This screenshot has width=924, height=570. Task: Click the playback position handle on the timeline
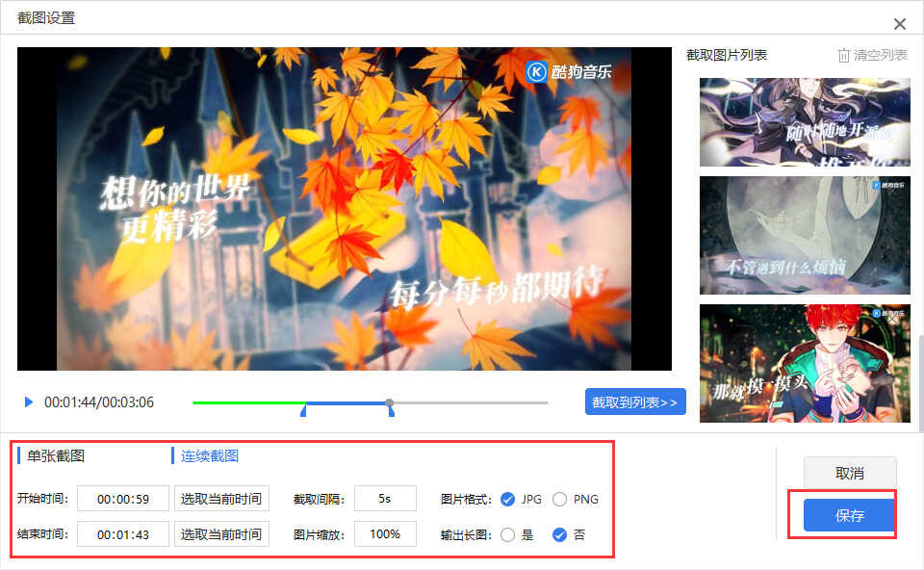pos(390,402)
